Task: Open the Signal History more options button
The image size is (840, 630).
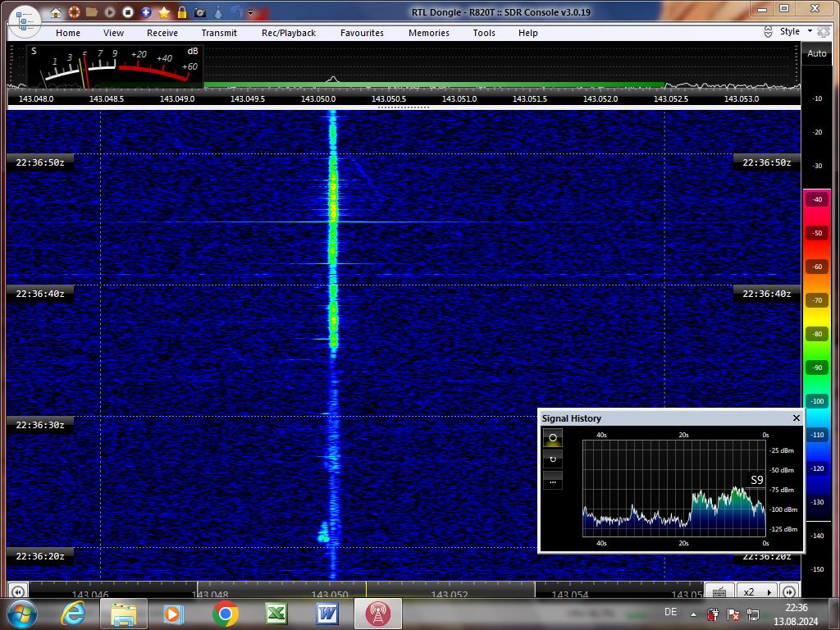Action: click(553, 481)
